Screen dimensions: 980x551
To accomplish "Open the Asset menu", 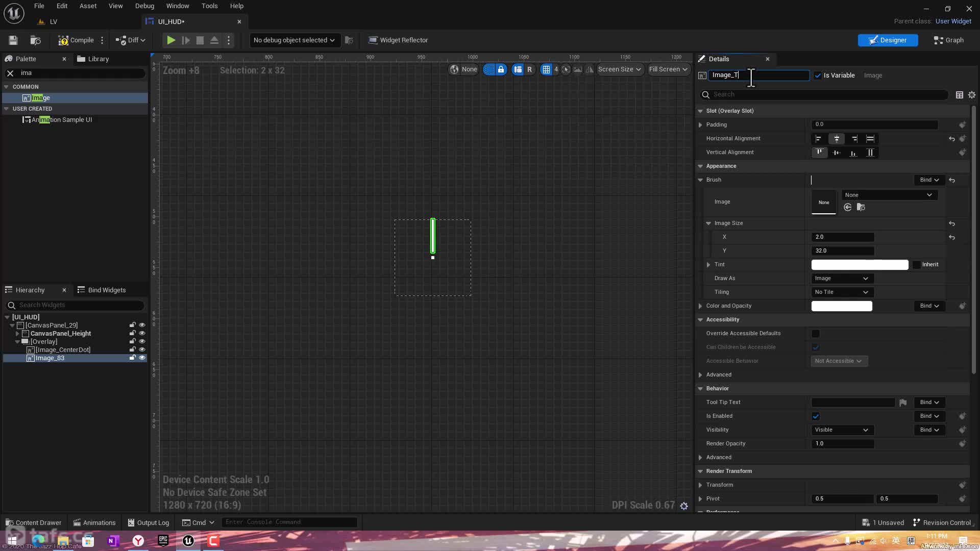I will pyautogui.click(x=88, y=6).
